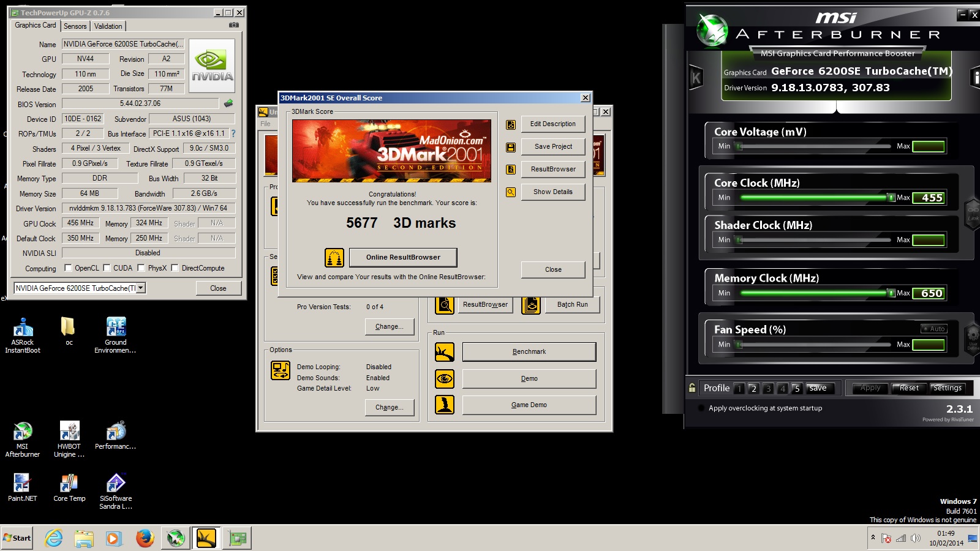Click the Online ResultBrowser button
This screenshot has width=980, height=551.
click(403, 258)
